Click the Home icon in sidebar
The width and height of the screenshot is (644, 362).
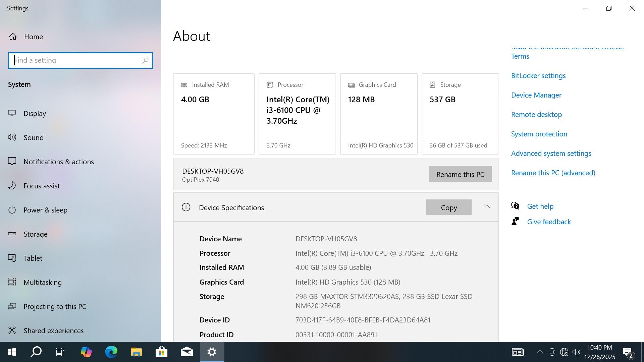click(13, 37)
